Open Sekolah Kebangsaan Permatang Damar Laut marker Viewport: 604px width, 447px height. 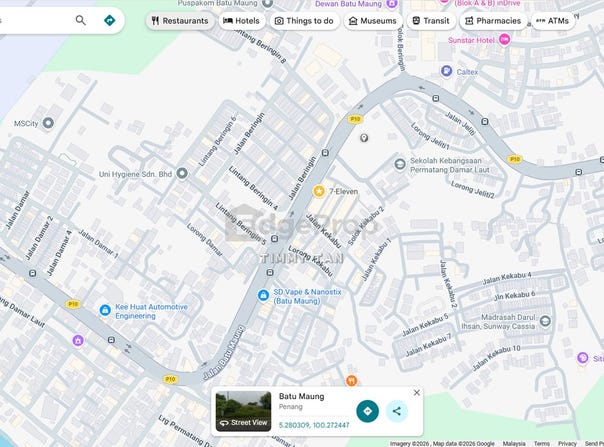400,164
